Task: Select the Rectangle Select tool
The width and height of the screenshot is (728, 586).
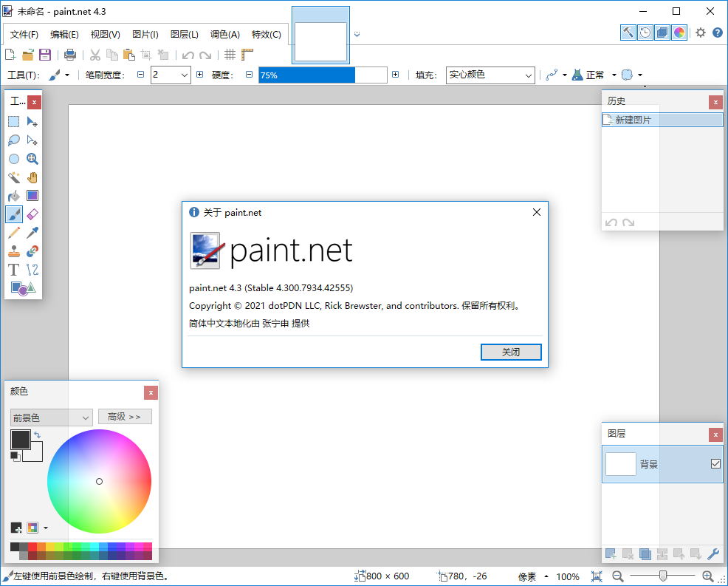Action: [x=14, y=122]
